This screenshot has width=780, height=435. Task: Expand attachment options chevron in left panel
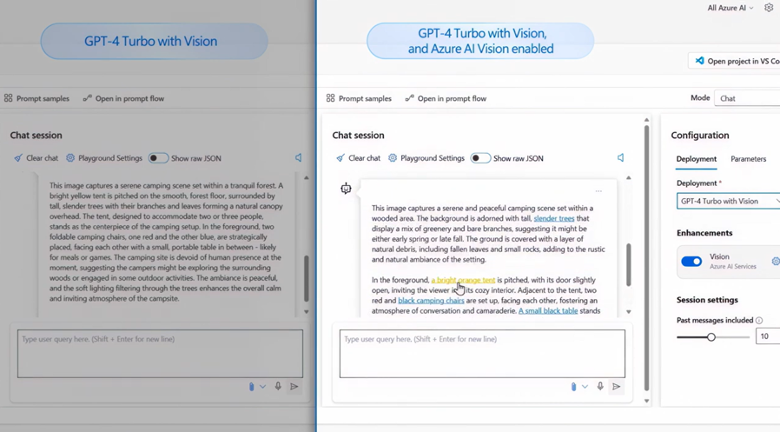click(263, 387)
